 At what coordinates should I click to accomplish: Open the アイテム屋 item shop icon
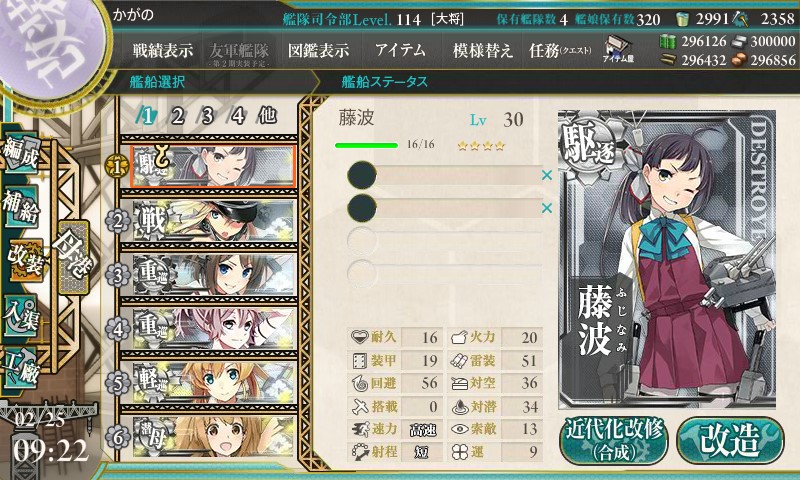click(618, 49)
